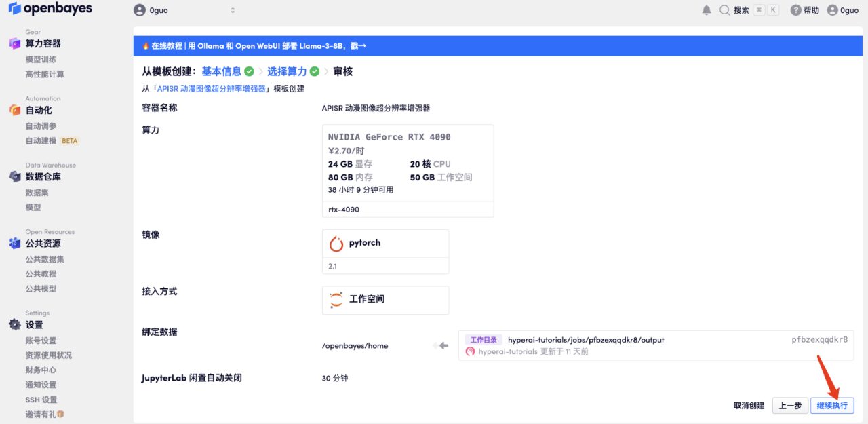868x424 pixels.
Task: Open the help question mark icon
Action: [796, 10]
